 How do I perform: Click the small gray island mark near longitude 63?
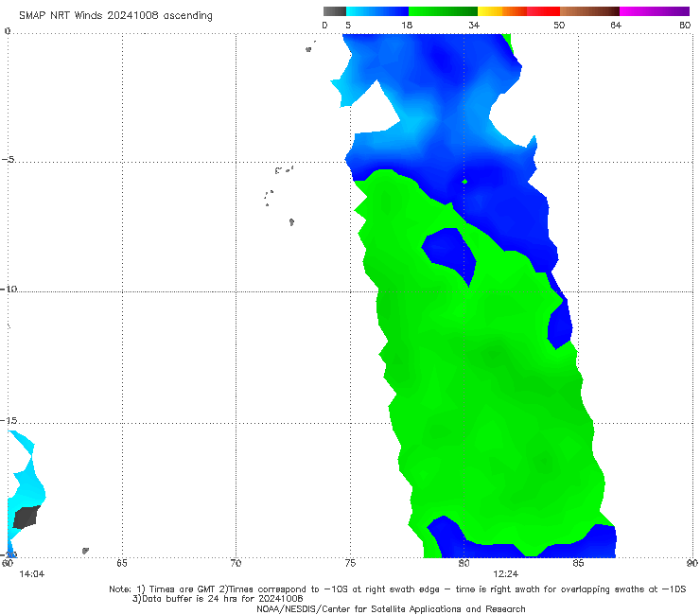pos(85,551)
